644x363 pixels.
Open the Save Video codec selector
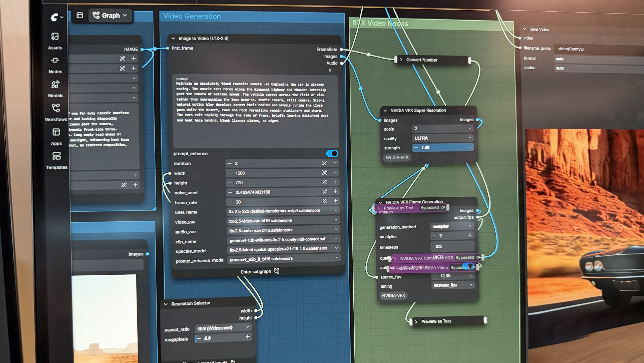pos(599,68)
